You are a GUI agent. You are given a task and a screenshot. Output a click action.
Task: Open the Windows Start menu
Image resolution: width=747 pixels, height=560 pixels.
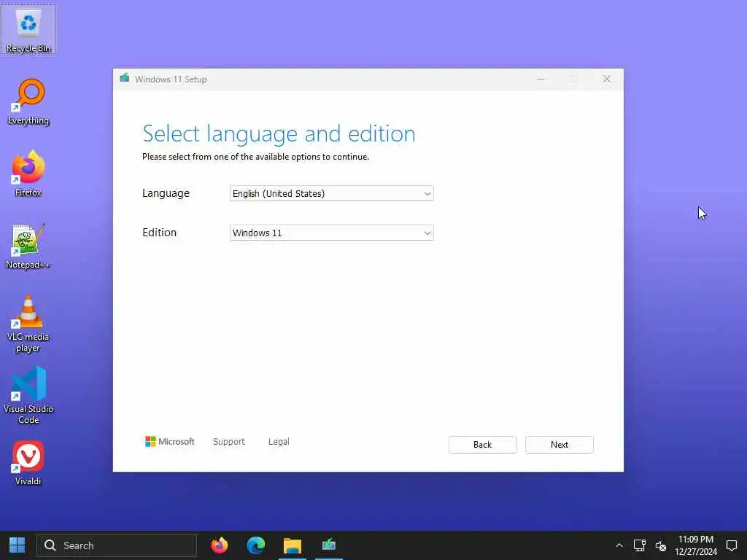tap(18, 545)
